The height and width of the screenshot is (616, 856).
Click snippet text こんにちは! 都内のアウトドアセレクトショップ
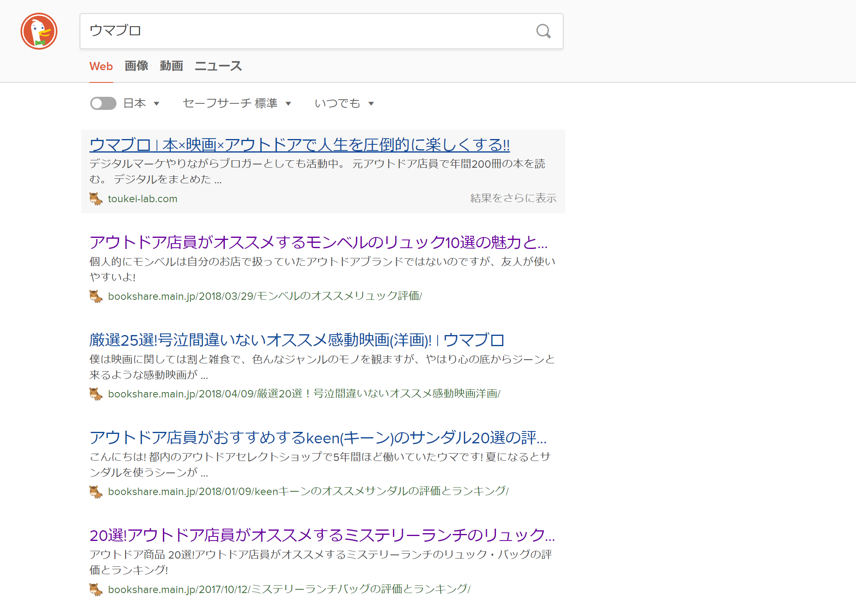[x=320, y=464]
